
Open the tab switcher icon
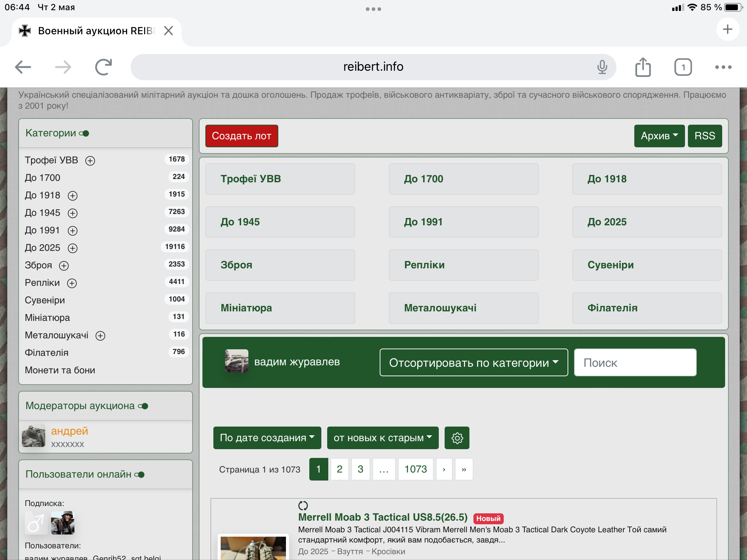(683, 67)
